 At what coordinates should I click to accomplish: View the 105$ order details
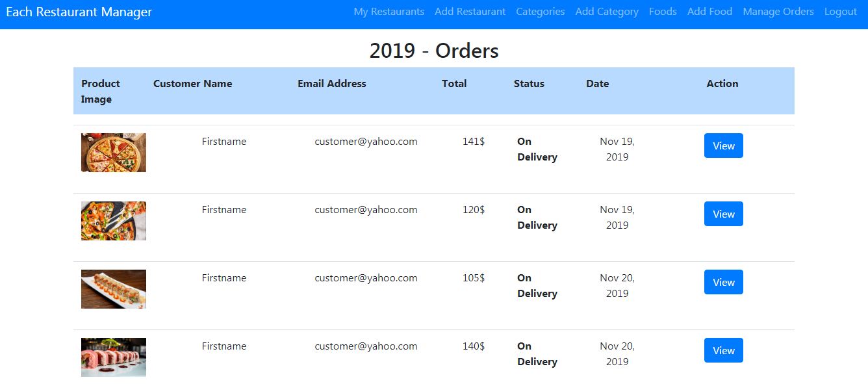point(724,282)
